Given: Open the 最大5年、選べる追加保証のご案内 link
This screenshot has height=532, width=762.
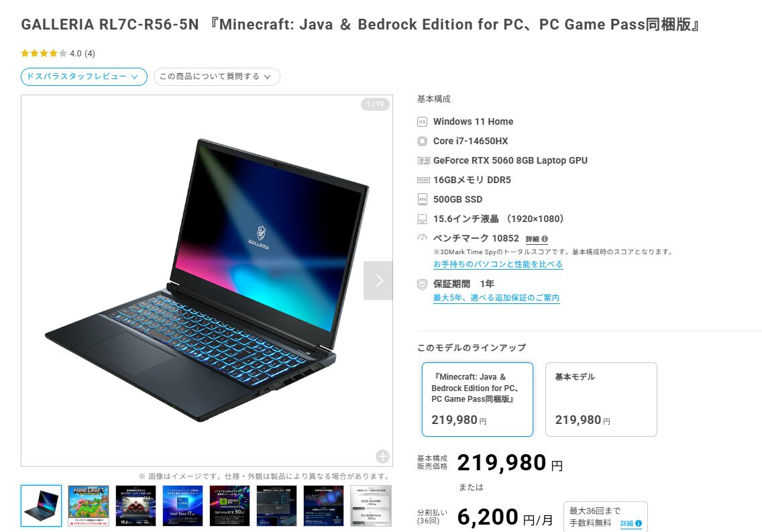Looking at the screenshot, I should tap(496, 298).
